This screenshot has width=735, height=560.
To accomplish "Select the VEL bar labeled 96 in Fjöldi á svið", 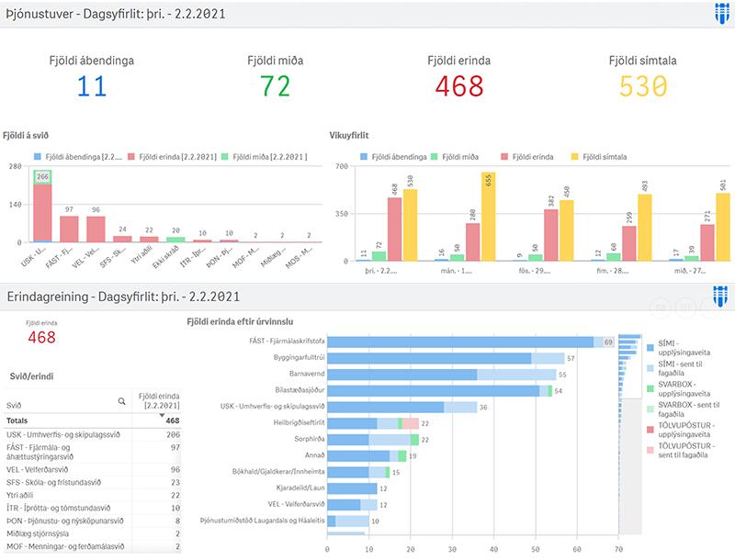I will click(96, 229).
